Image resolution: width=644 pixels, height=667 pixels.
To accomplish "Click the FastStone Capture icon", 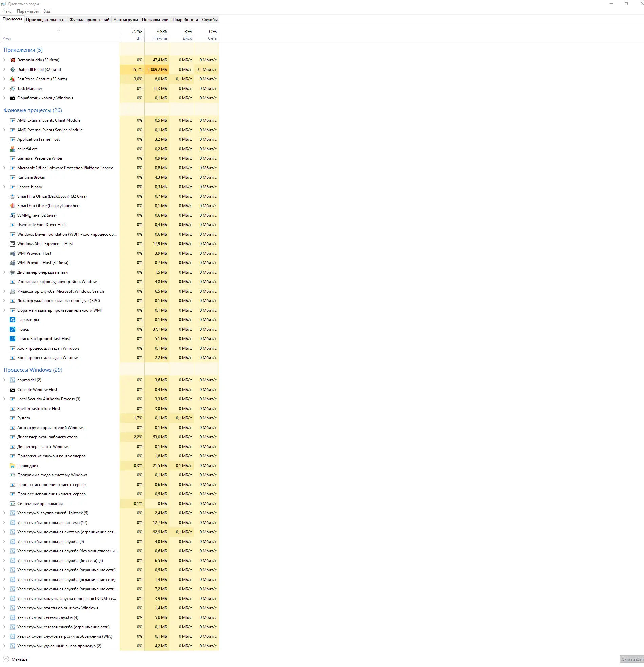I will 13,79.
